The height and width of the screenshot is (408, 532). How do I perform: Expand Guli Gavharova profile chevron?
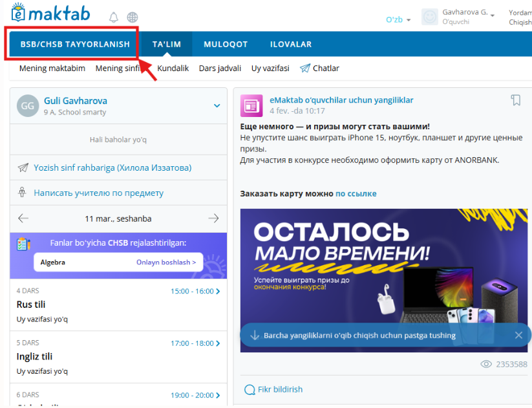point(217,106)
